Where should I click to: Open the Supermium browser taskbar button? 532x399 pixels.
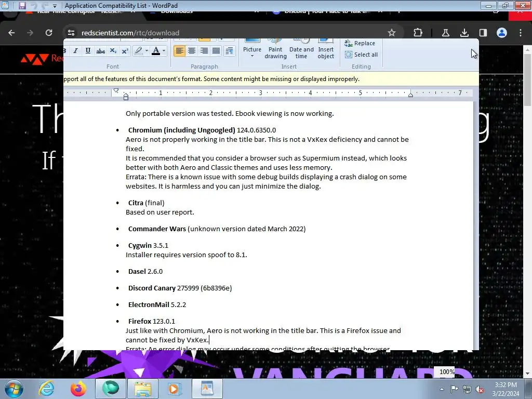(x=111, y=389)
